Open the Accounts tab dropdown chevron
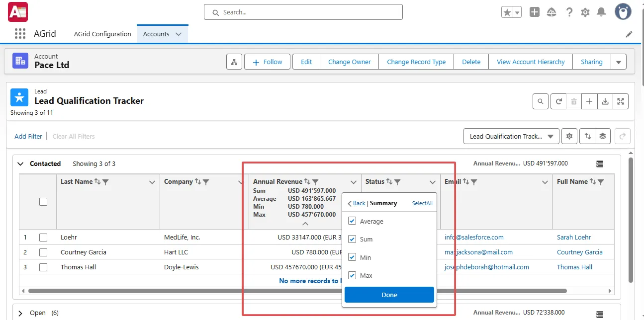Viewport: 644px width, 320px height. 179,34
